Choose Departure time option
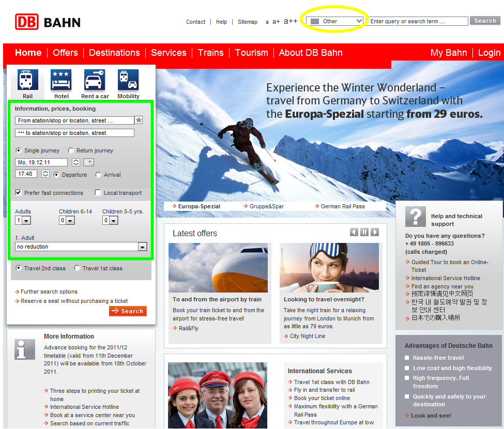Image resolution: width=504 pixels, height=429 pixels. [56, 175]
